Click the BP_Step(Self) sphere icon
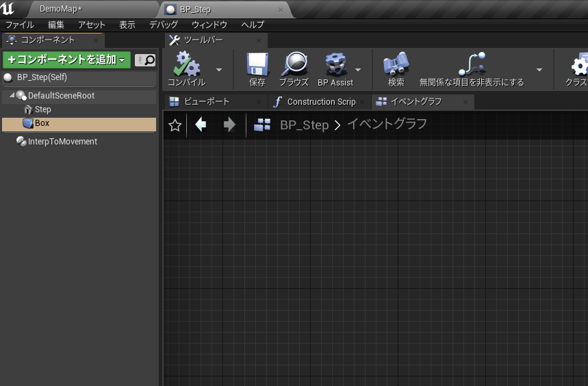 (x=8, y=77)
